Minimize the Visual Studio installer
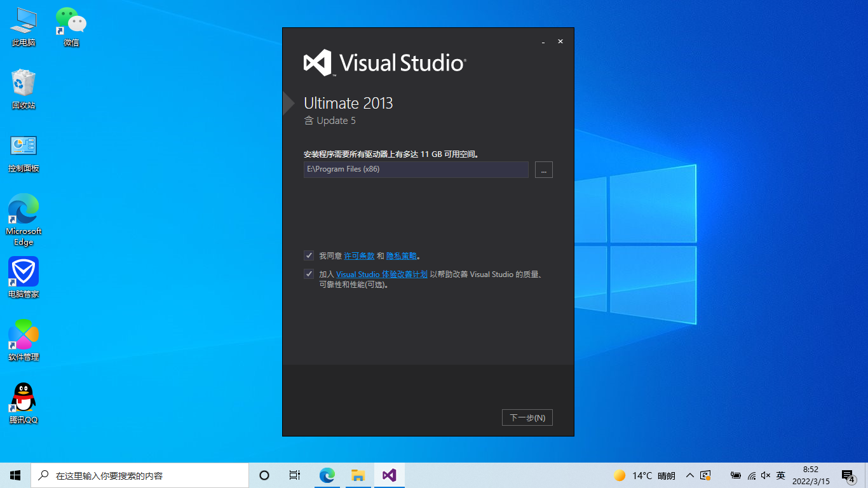This screenshot has height=488, width=868. tap(543, 42)
